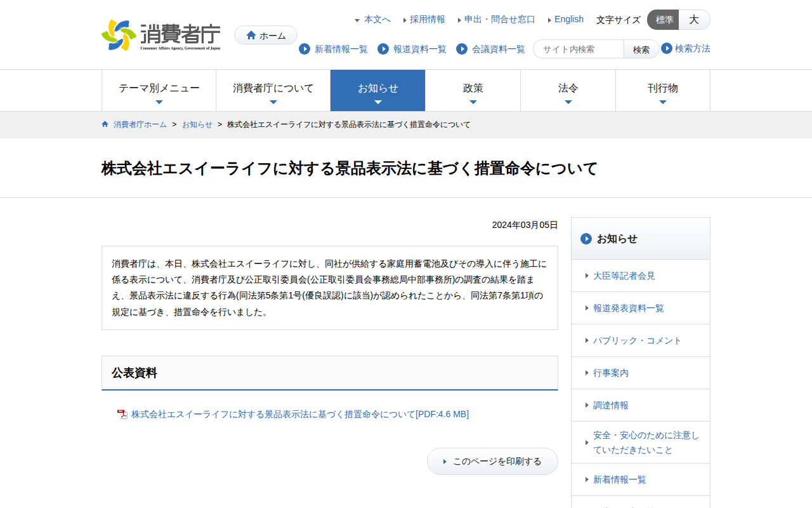Click the arrow icon beside 検索方法

coord(667,48)
